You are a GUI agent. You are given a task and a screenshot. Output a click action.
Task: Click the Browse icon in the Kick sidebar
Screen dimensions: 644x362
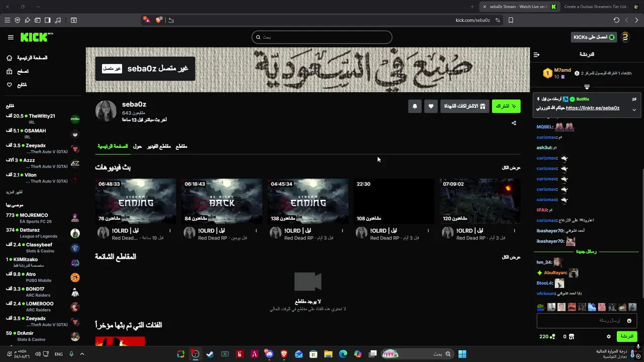click(9, 71)
